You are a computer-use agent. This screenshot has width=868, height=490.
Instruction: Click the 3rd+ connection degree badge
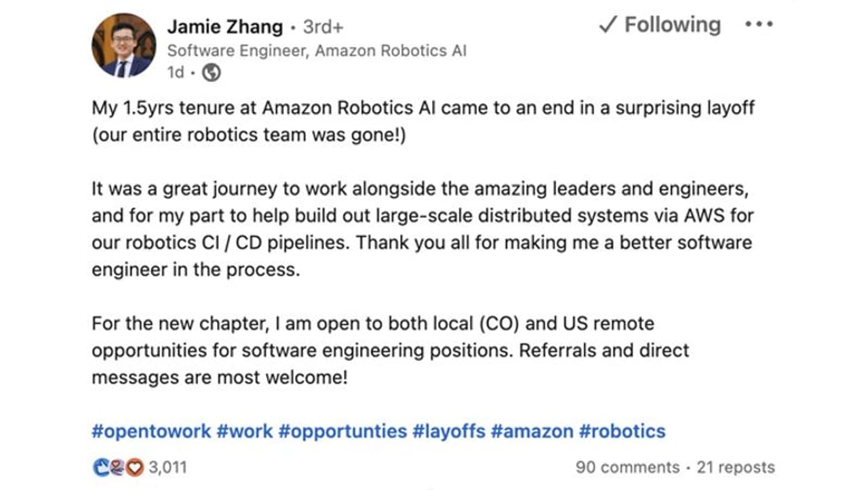coord(323,26)
